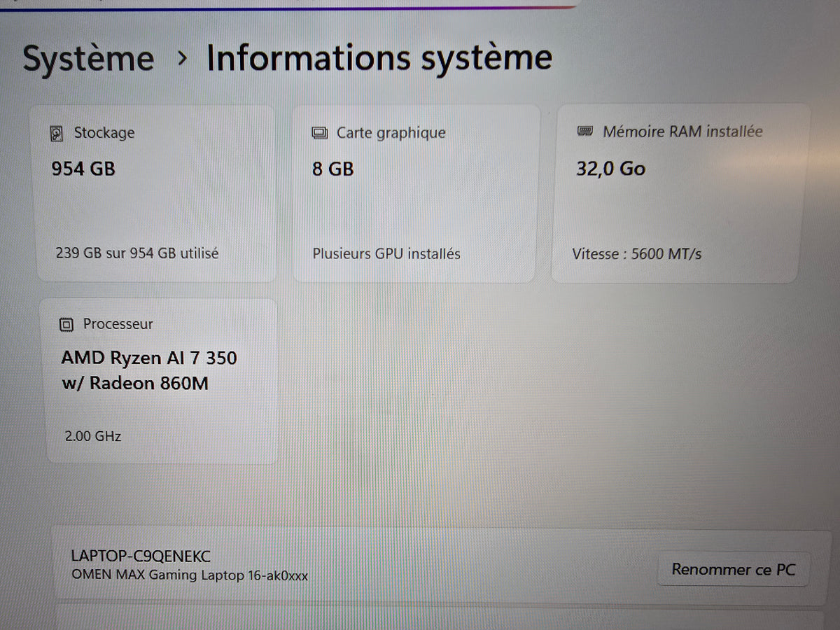The height and width of the screenshot is (630, 840).
Task: Open the Mémoire RAM installée card
Action: pyautogui.click(x=680, y=193)
